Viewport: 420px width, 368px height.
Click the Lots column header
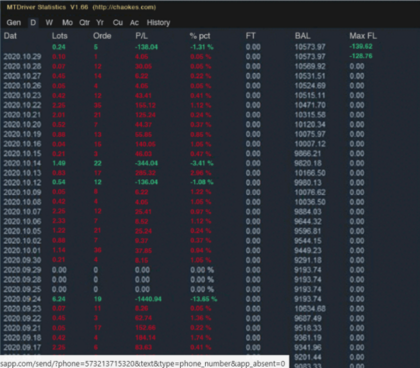60,36
